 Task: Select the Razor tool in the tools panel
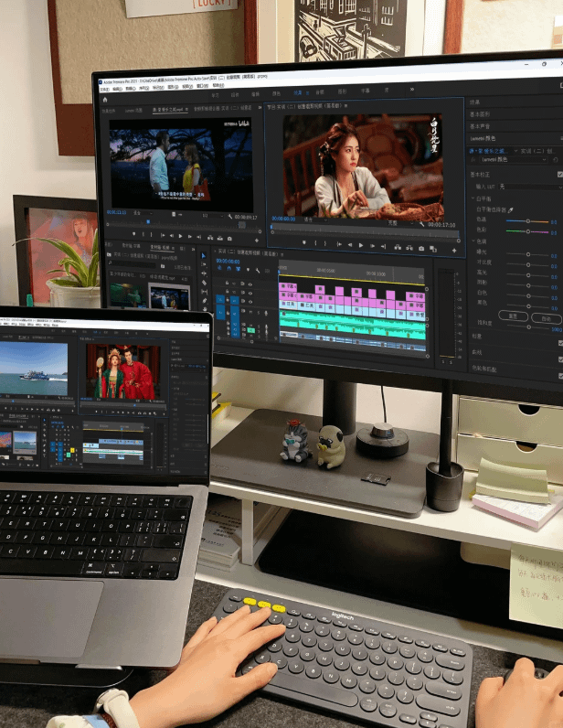[204, 283]
